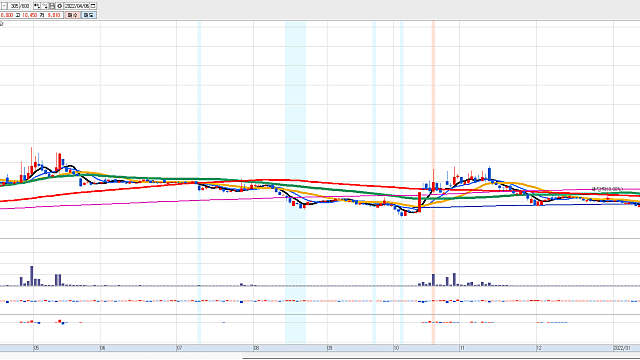Click the large red candle in mid-October
The width and height of the screenshot is (640, 360).
coord(419,202)
